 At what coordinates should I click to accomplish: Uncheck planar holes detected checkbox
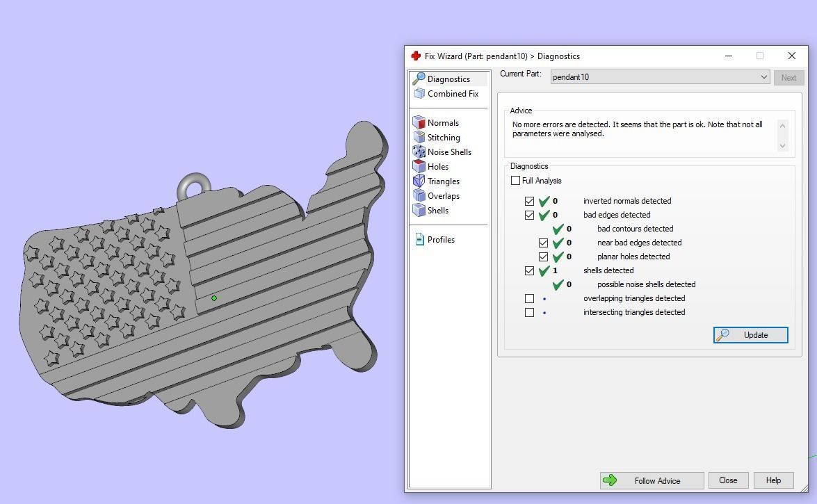point(544,257)
